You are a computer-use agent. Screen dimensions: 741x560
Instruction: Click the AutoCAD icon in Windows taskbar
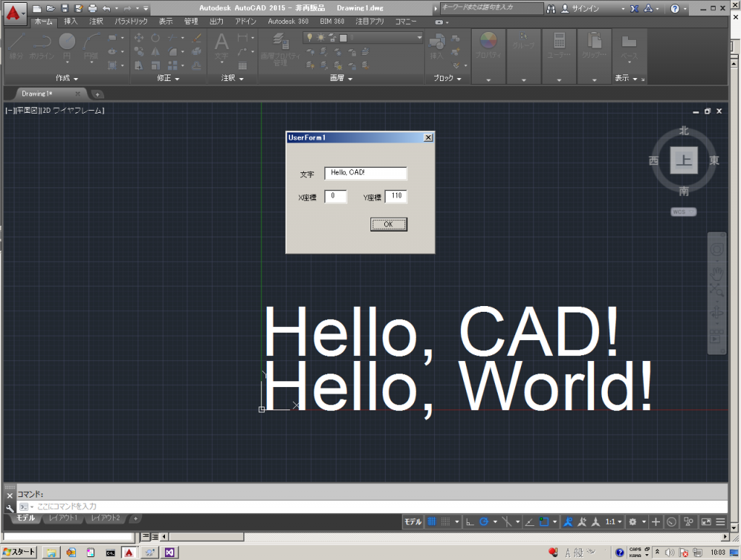129,552
